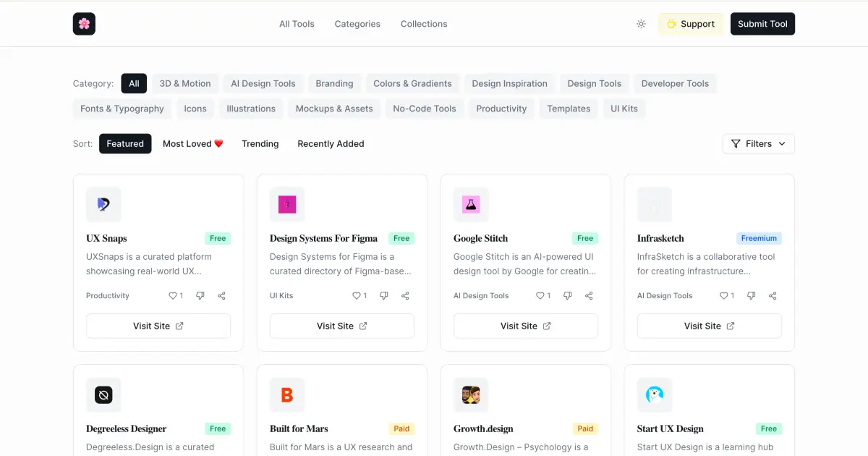Dislike Google Stitch with the thumbs-down icon
This screenshot has height=456, width=868.
568,295
